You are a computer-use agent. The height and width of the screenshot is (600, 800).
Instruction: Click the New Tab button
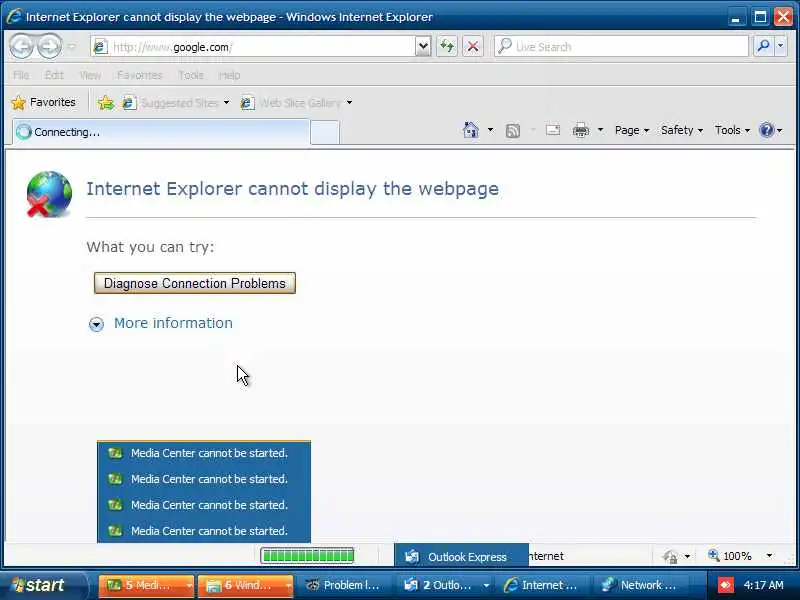tap(324, 133)
